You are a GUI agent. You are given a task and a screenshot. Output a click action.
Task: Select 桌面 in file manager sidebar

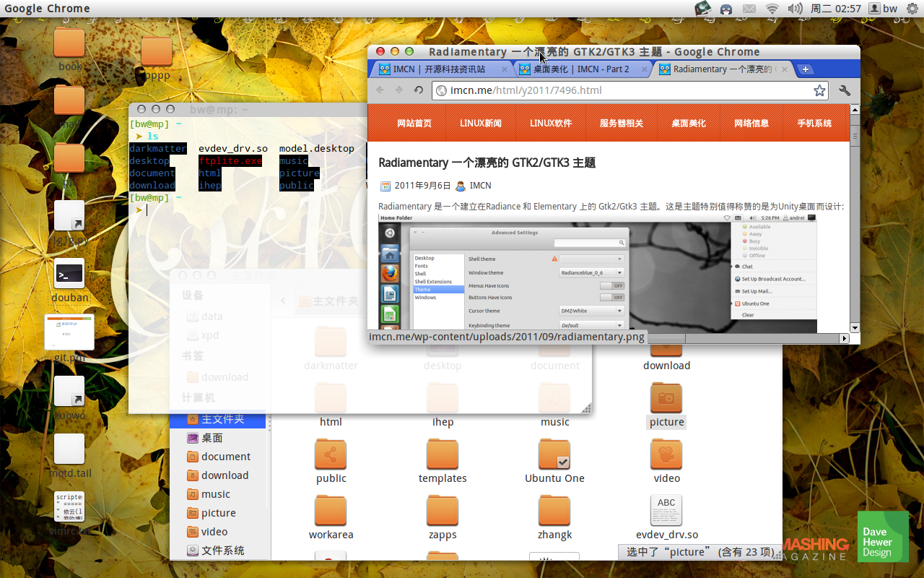[x=217, y=438]
